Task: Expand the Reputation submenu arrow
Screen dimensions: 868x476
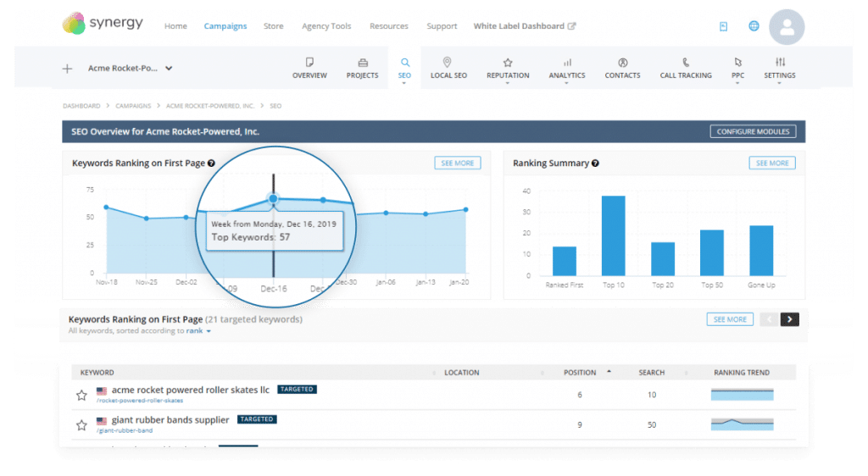Action: point(507,83)
